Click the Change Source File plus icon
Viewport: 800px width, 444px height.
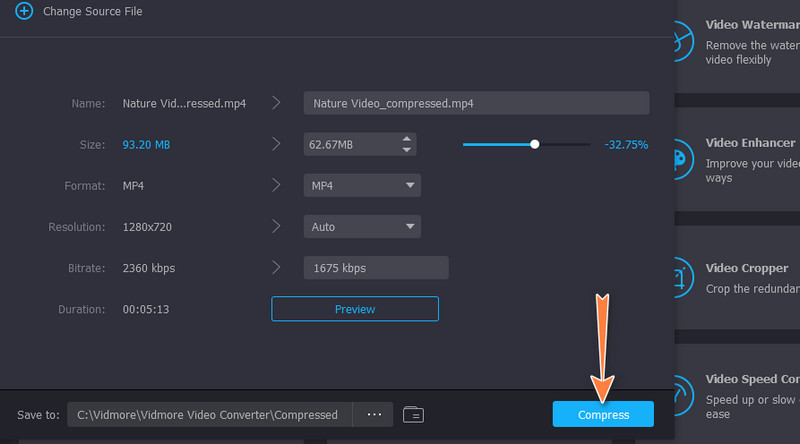tap(24, 11)
